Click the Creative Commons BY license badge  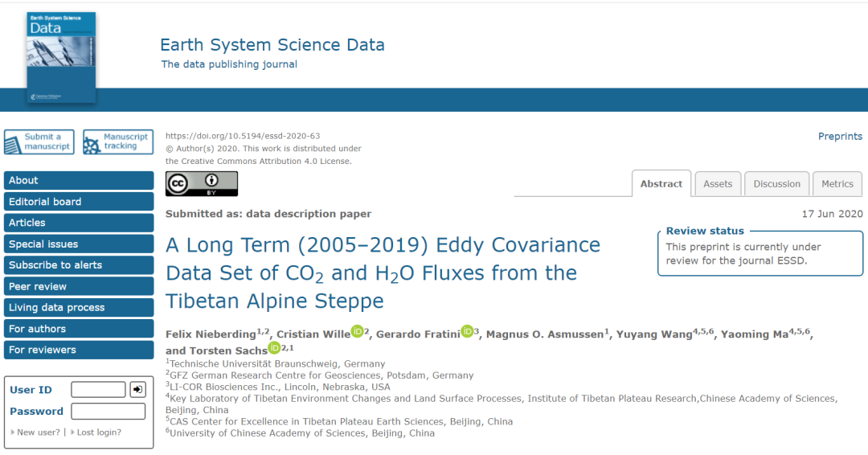point(201,184)
